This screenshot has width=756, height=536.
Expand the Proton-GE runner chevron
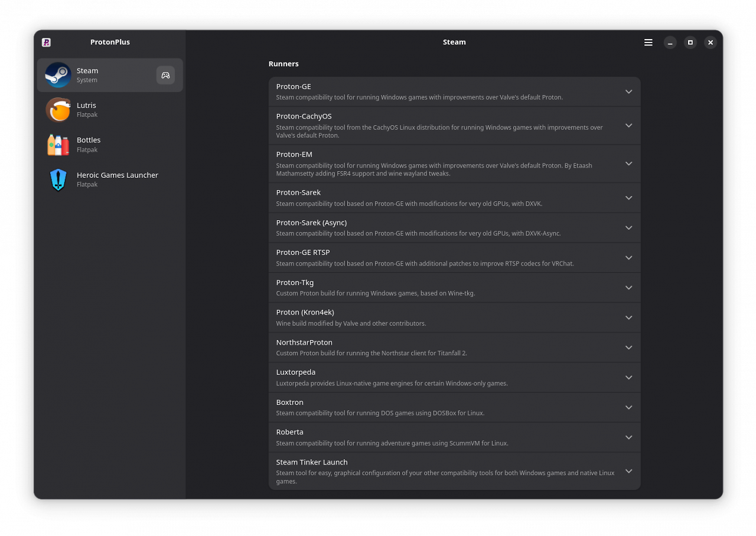point(628,91)
